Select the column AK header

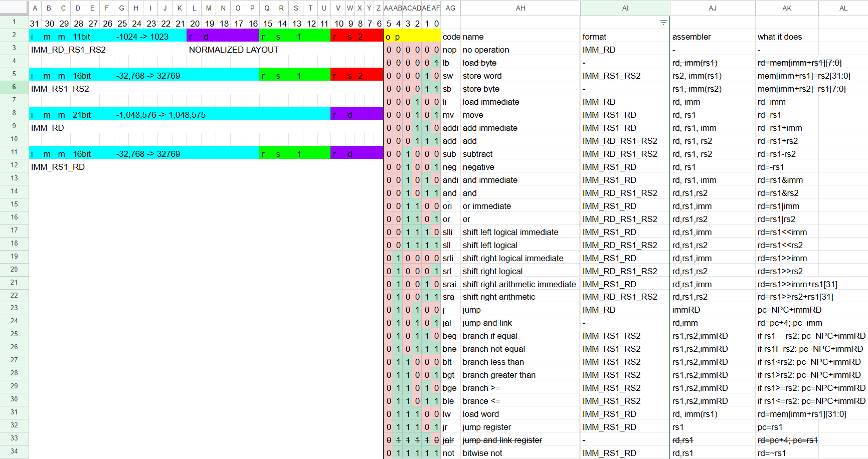tap(786, 8)
